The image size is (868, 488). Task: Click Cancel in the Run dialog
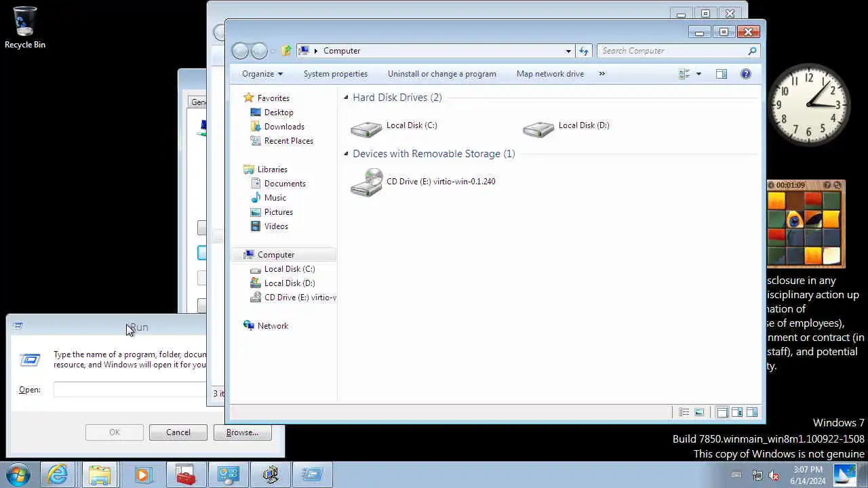(178, 432)
